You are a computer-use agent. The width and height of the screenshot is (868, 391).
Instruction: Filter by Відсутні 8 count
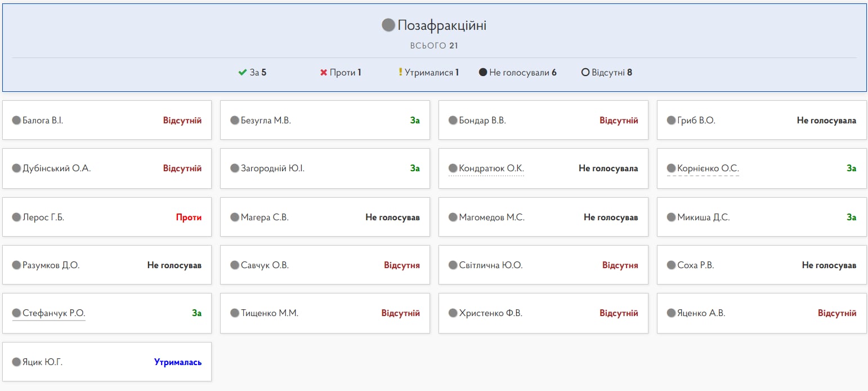pyautogui.click(x=611, y=73)
